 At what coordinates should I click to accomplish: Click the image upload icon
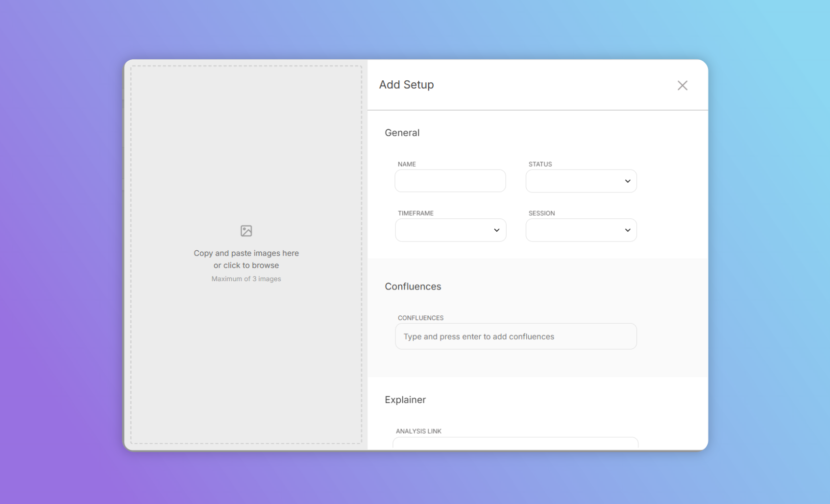[x=246, y=231]
